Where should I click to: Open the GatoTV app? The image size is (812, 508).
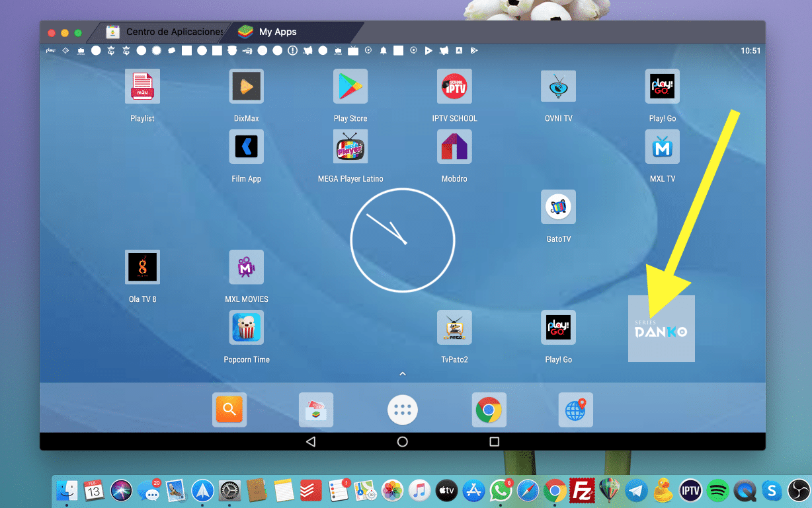[x=558, y=207]
